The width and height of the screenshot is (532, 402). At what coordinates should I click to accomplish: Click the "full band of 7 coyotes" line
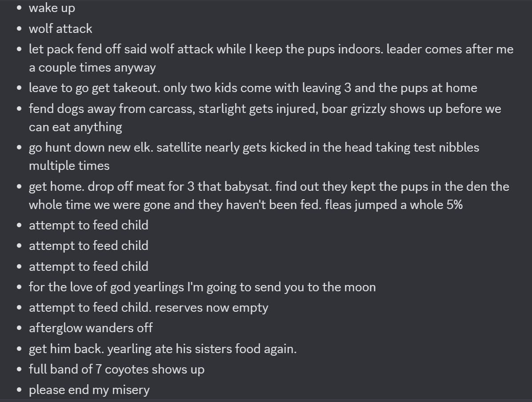tap(116, 369)
